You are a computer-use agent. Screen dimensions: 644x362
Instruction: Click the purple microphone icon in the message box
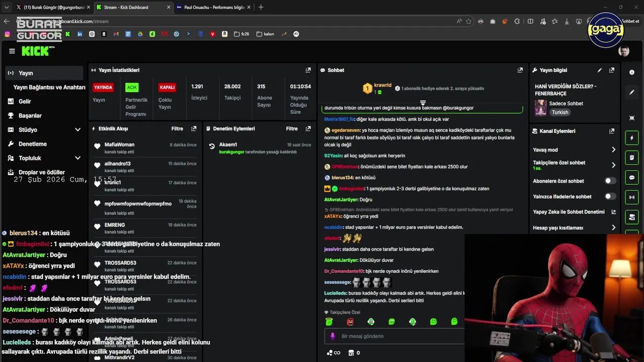click(x=332, y=336)
